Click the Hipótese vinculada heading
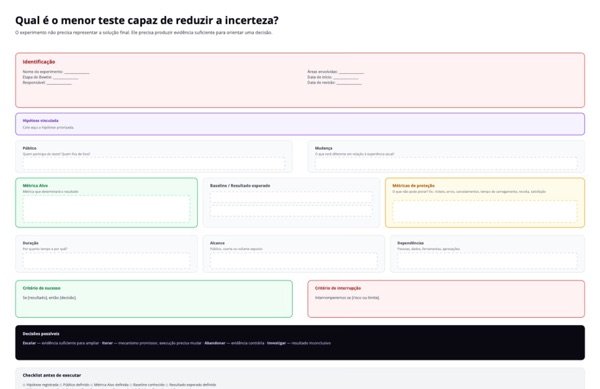Image resolution: width=600 pixels, height=389 pixels. (41, 120)
